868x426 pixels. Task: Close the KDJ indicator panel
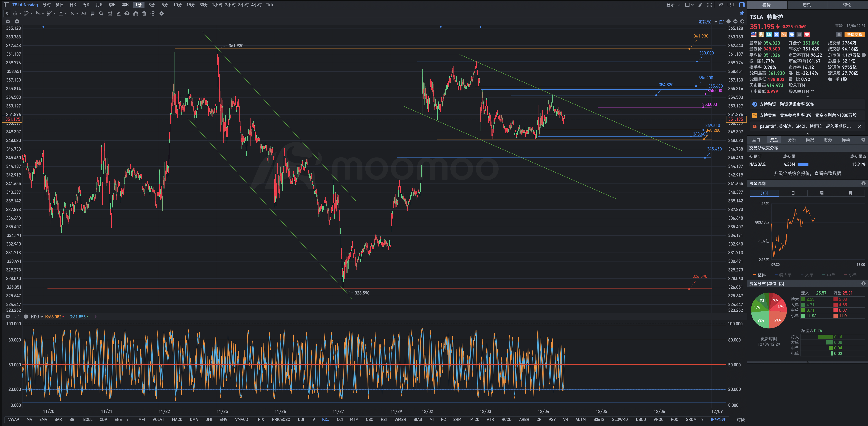(26, 316)
